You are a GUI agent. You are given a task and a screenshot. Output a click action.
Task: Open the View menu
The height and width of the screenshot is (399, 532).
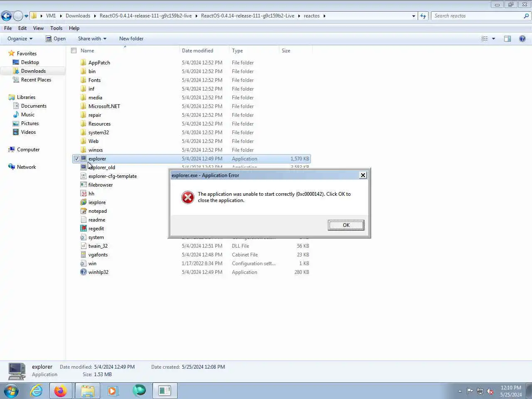click(x=38, y=28)
